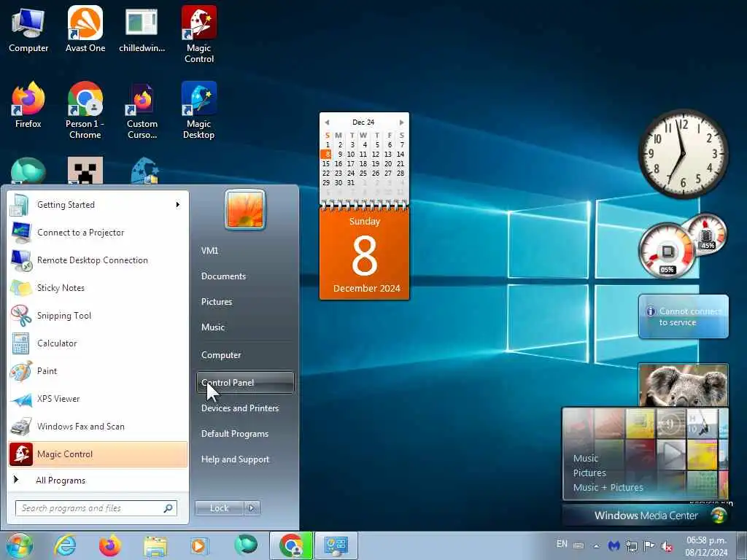The width and height of the screenshot is (747, 560).
Task: Click the koala slideshow gadget picture
Action: (x=683, y=386)
